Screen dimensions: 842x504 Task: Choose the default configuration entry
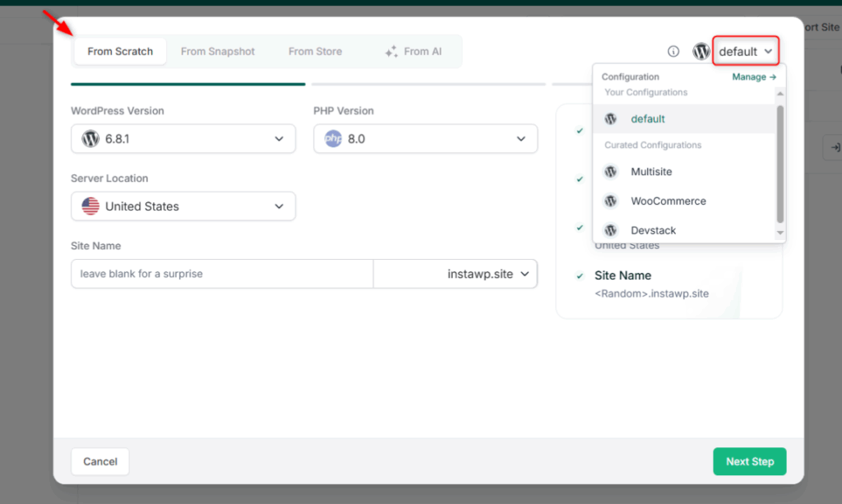tap(684, 118)
